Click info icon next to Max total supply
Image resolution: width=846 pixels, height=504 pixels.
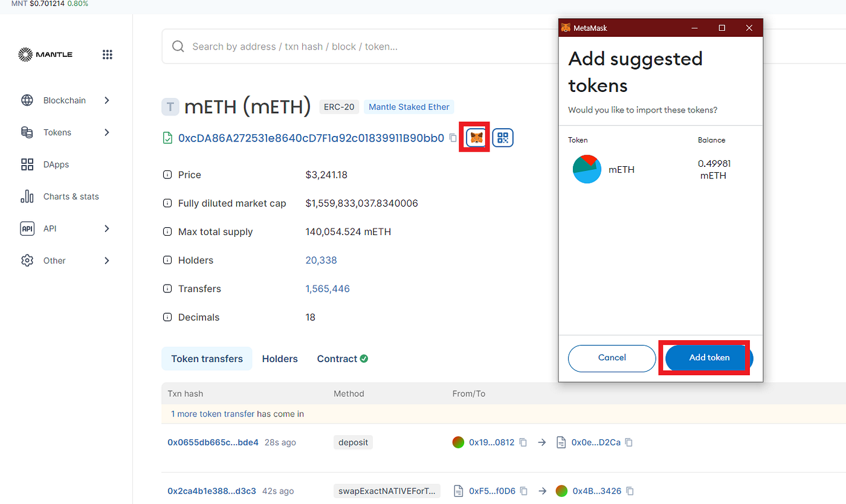click(167, 231)
